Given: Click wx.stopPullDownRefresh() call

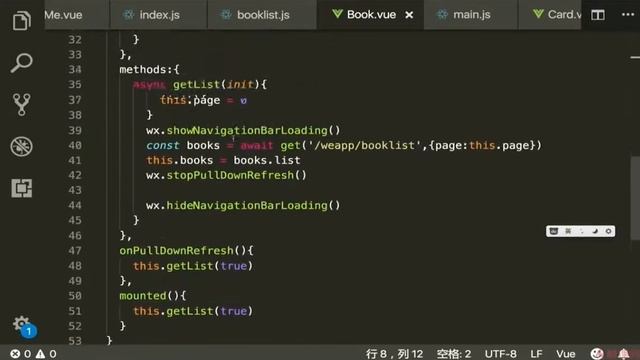Looking at the screenshot, I should click(226, 175).
